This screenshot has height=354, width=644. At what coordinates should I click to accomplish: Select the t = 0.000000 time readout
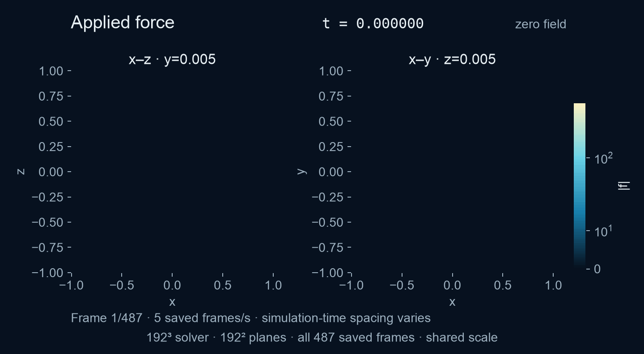(373, 24)
